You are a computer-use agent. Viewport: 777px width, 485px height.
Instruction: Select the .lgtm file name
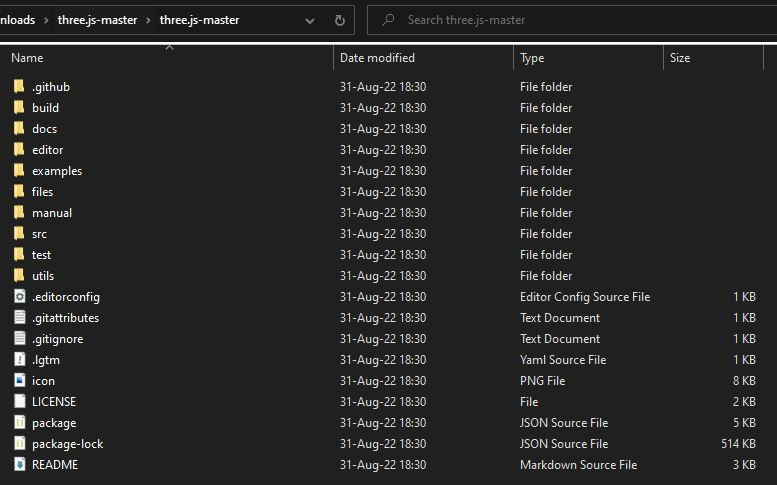46,360
